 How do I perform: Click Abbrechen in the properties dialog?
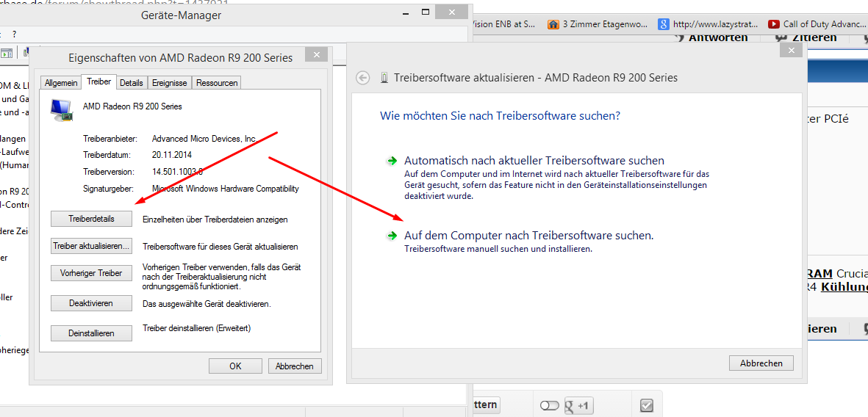point(295,366)
